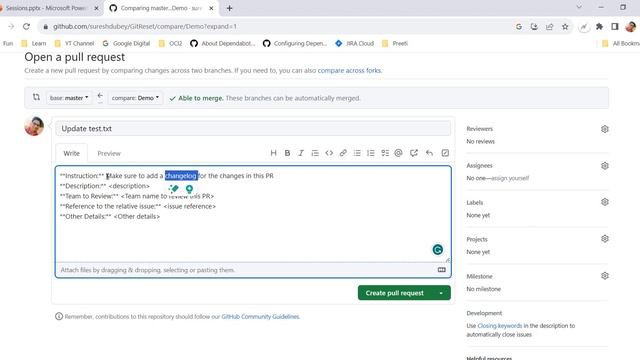The width and height of the screenshot is (640, 360).
Task: Close the Comparing master...Demo browser tab
Action: coord(211,8)
